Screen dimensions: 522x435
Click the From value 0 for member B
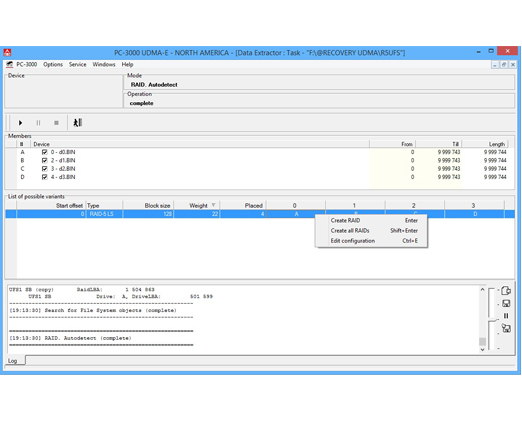click(412, 161)
